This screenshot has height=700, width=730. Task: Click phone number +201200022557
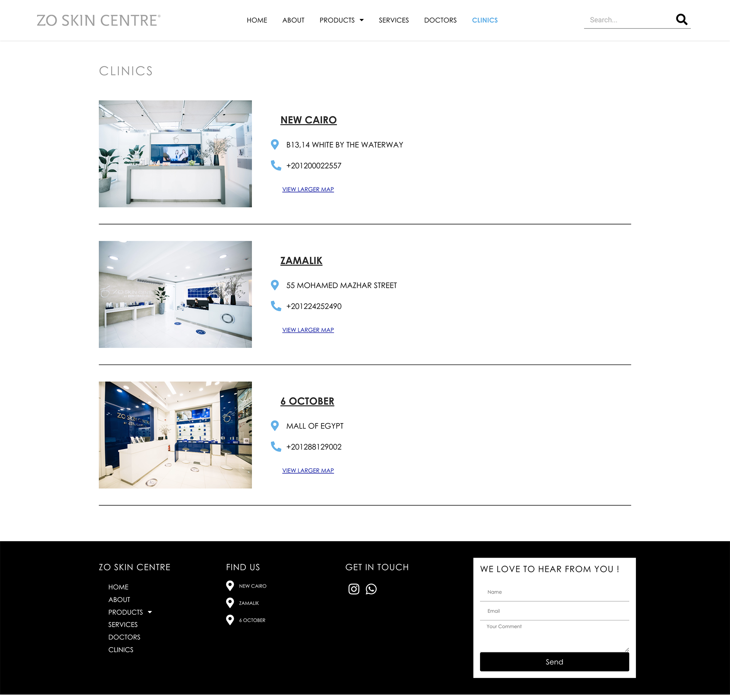point(314,166)
